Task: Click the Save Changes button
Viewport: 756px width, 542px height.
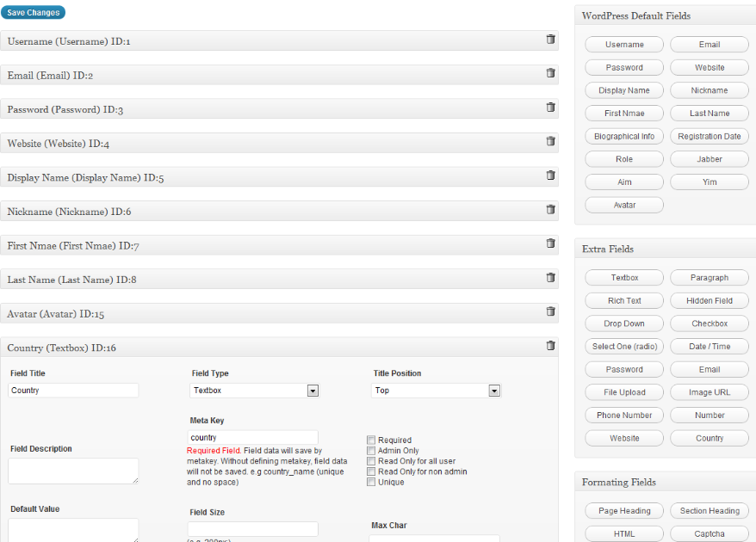Action: tap(34, 13)
